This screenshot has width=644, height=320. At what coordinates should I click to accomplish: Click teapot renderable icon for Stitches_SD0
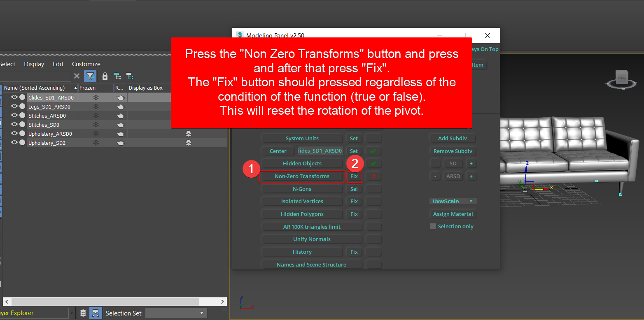pos(120,125)
